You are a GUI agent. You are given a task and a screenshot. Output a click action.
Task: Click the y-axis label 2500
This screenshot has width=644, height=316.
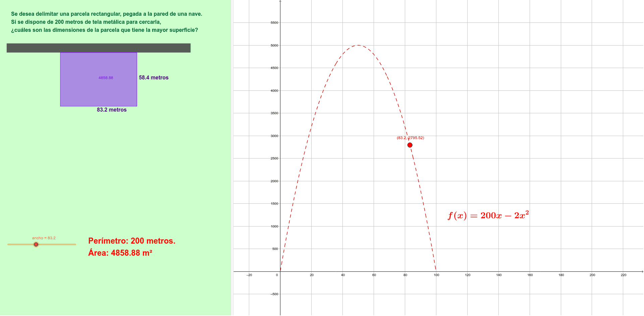pos(274,159)
